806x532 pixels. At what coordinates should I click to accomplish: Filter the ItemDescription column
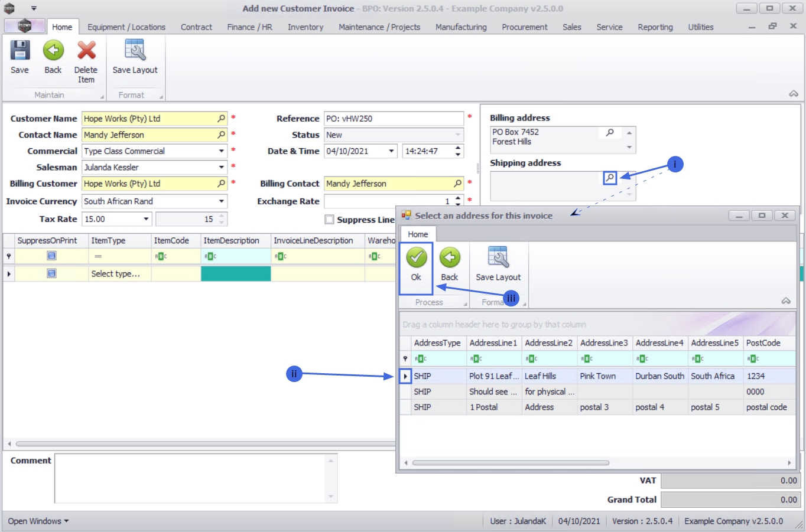tap(236, 256)
